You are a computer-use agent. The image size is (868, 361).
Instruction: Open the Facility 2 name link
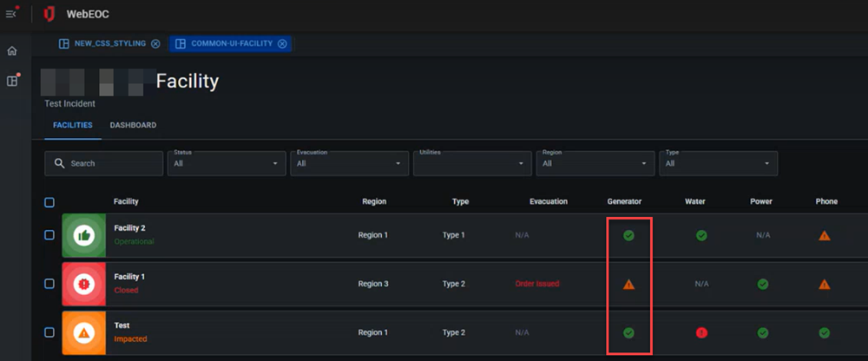tap(129, 228)
